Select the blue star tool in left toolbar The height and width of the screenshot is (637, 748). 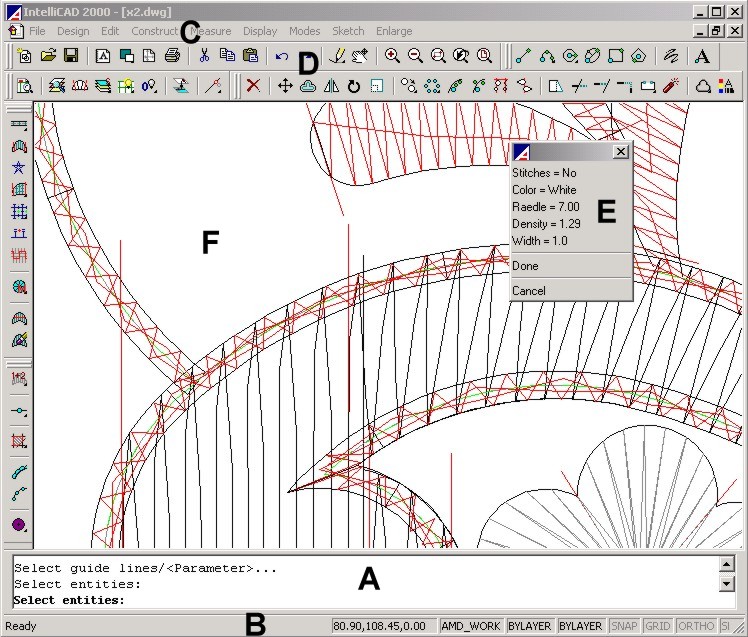(18, 167)
